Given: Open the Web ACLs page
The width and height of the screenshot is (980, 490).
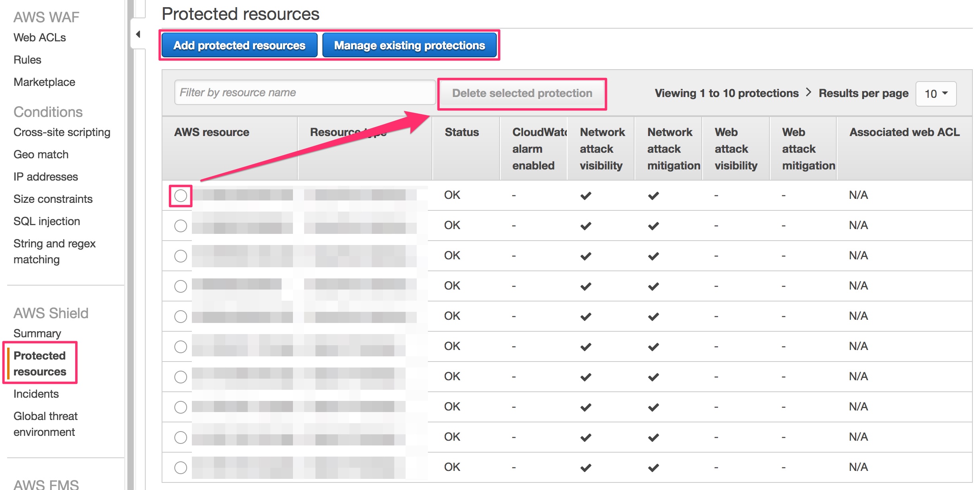Looking at the screenshot, I should click(x=39, y=37).
